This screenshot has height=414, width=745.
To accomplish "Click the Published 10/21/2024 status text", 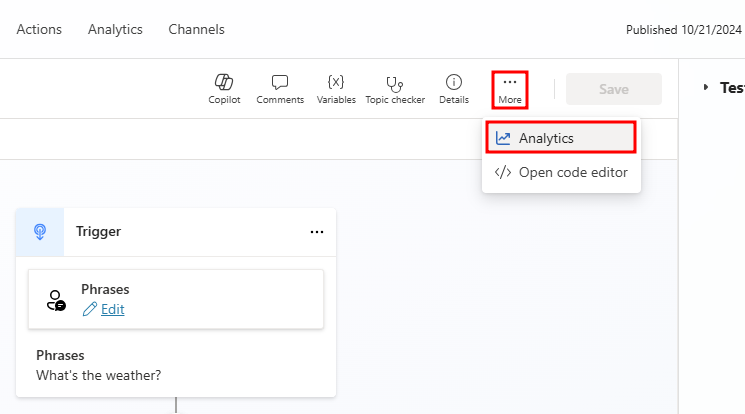I will pos(683,30).
